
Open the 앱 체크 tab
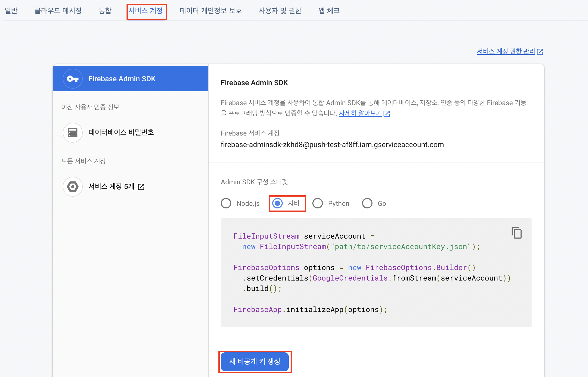pos(329,10)
